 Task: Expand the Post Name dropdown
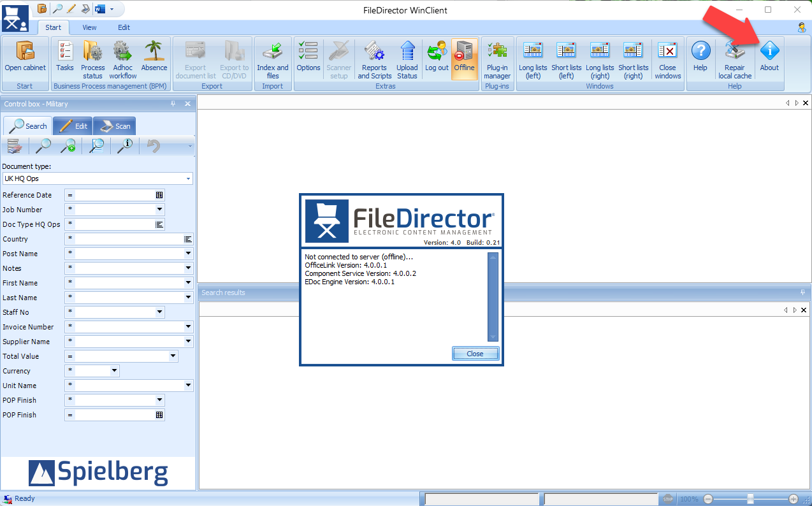[x=188, y=254]
